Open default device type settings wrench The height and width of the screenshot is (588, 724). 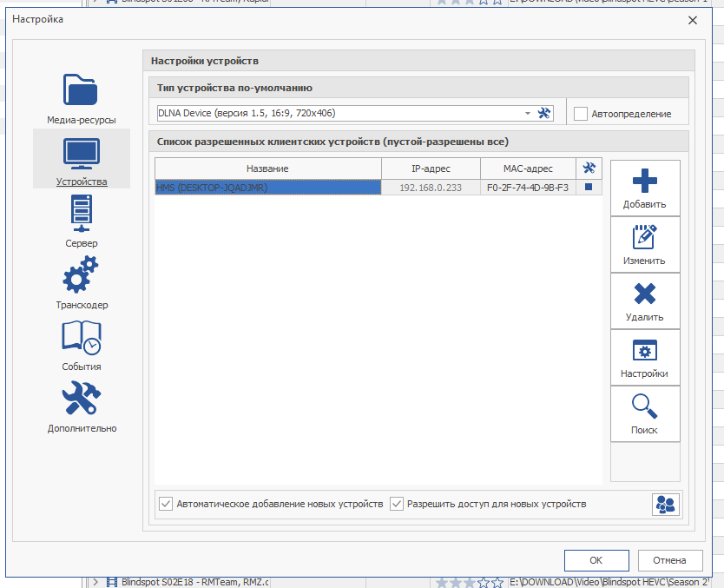click(x=544, y=113)
